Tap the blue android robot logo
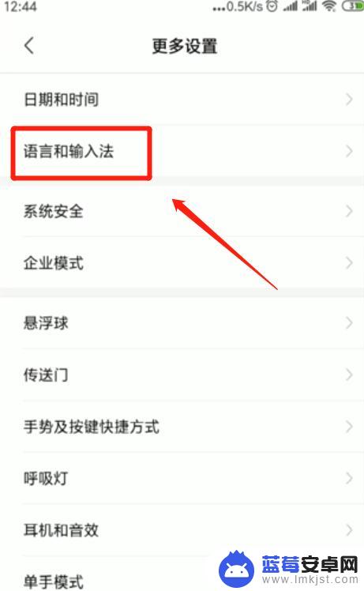Viewport: 364px width, 591px height. pyautogui.click(x=237, y=569)
